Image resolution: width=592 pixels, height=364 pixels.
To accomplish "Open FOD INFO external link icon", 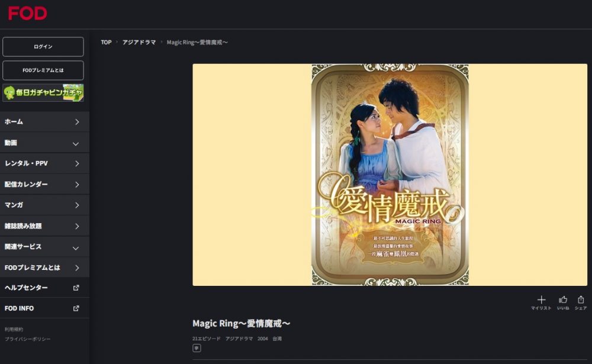I will coord(76,308).
